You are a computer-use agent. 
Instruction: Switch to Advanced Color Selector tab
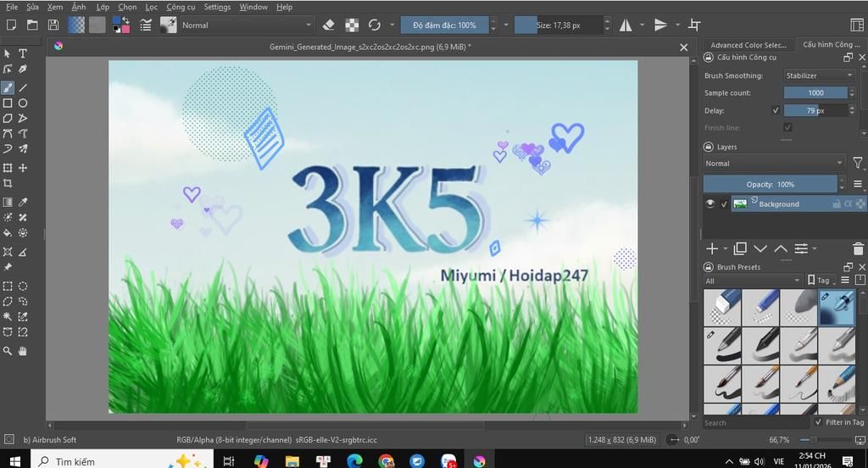(x=748, y=45)
